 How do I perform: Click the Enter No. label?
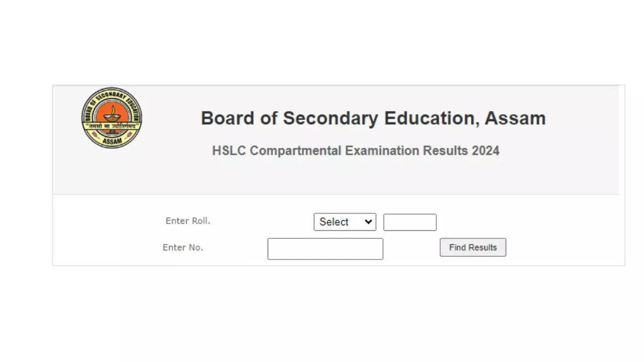183,247
